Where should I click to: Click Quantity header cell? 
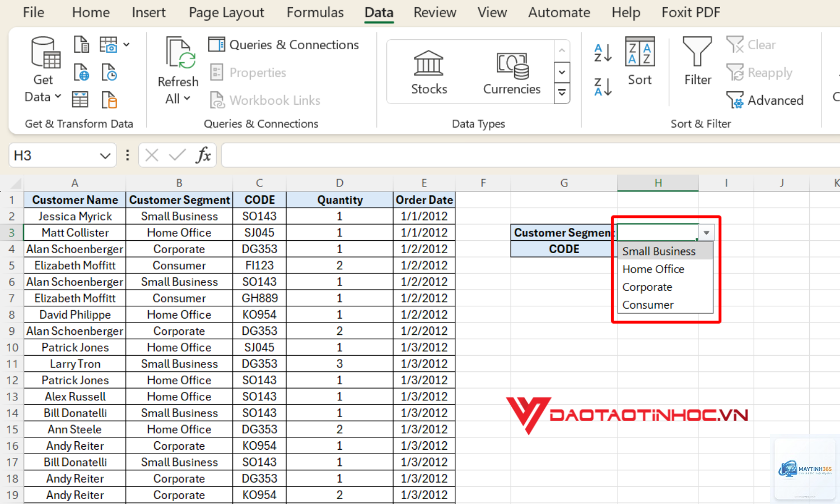click(339, 200)
